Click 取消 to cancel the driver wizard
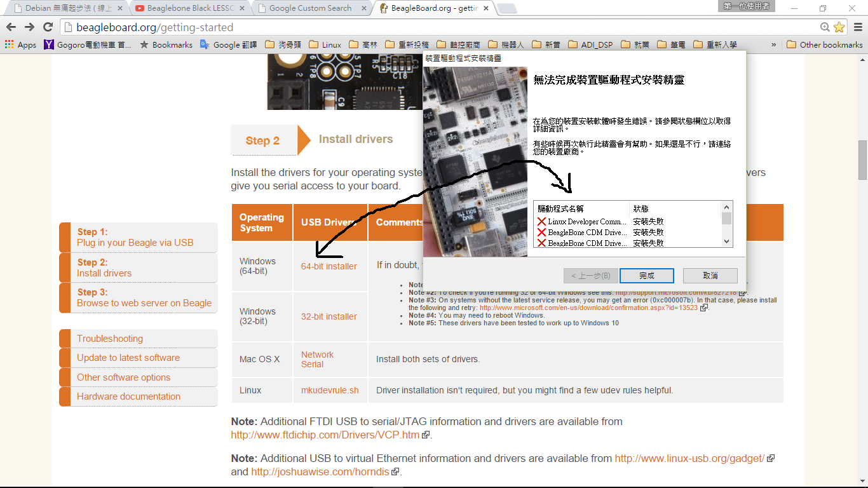The height and width of the screenshot is (488, 868). (x=710, y=276)
